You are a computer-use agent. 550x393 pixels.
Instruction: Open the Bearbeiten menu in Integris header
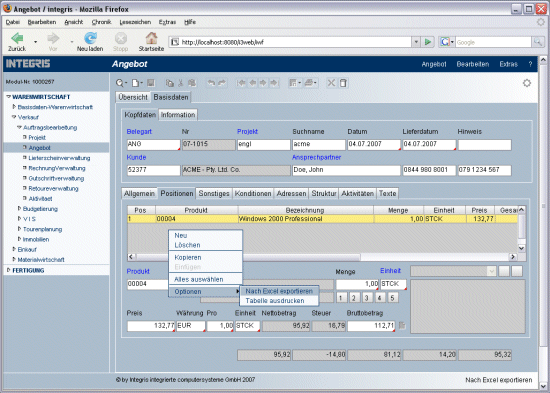pyautogui.click(x=472, y=64)
